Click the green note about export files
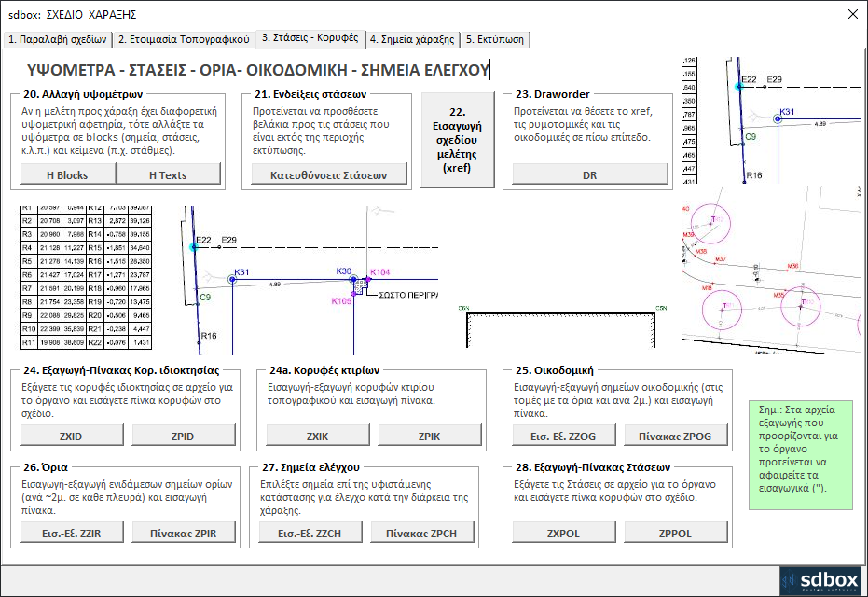 801,455
